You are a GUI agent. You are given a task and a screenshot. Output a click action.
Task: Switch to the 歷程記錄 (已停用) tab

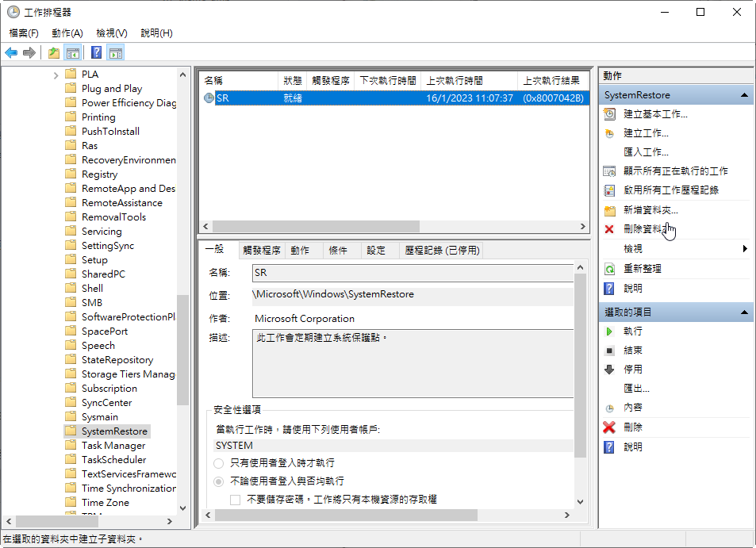click(442, 251)
